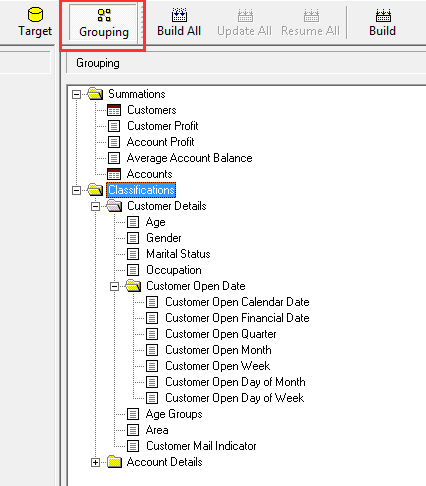
Task: Click the Summations folder icon
Action: [x=95, y=94]
